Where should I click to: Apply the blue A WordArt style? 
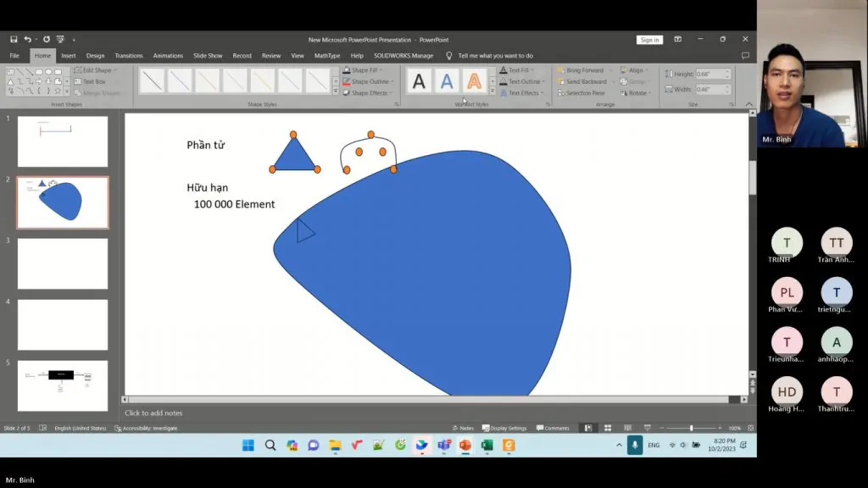tap(447, 81)
